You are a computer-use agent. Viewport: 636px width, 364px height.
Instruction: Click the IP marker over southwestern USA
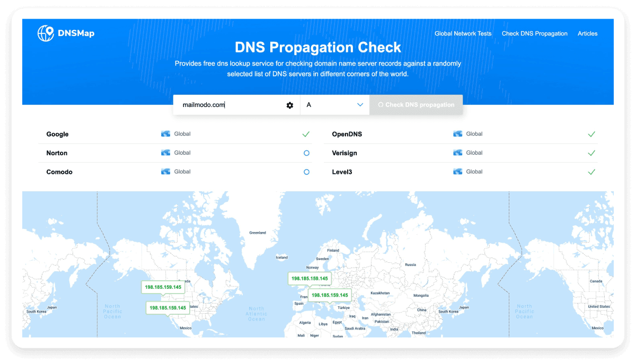tap(167, 307)
